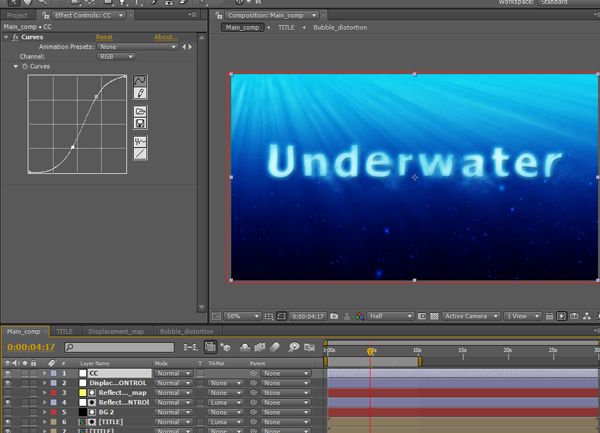Click the upper curve control point
This screenshot has height=433, width=600.
point(96,97)
